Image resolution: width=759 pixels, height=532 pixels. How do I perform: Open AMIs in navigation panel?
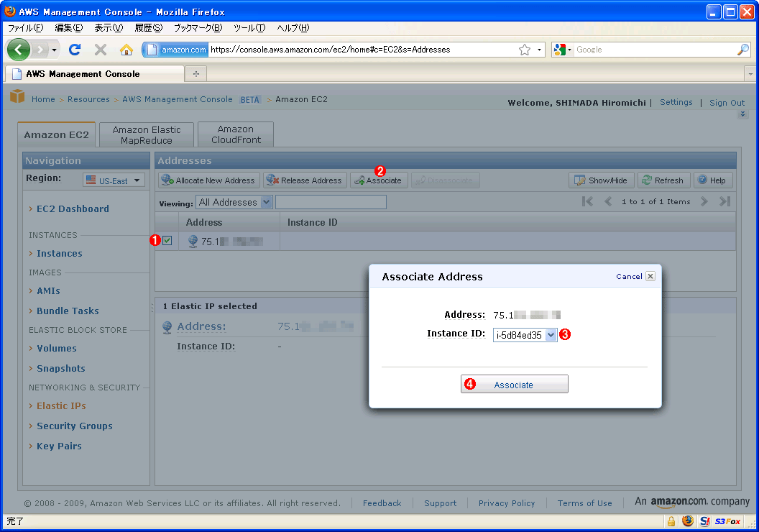point(48,291)
